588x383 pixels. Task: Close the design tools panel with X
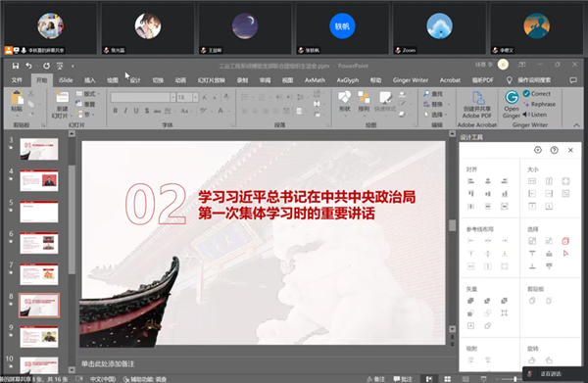tap(570, 150)
